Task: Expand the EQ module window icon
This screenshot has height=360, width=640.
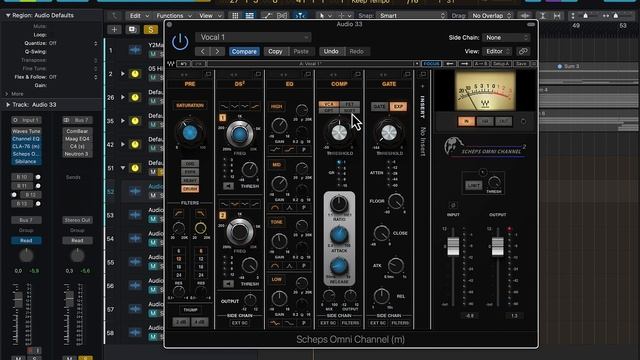Action: [x=308, y=74]
